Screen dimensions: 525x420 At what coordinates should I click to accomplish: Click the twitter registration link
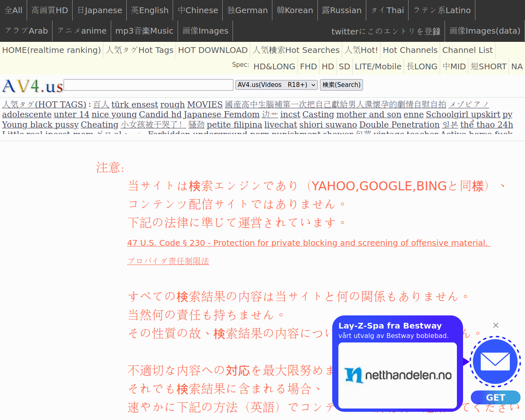[386, 32]
